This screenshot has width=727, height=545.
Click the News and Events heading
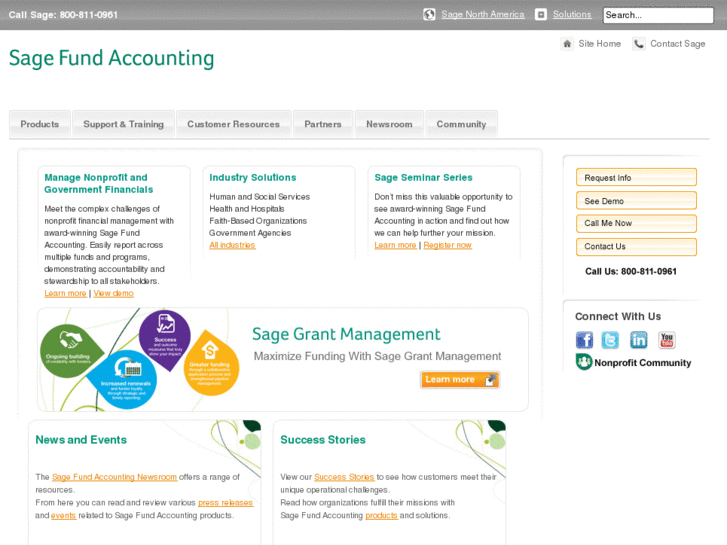click(x=81, y=440)
